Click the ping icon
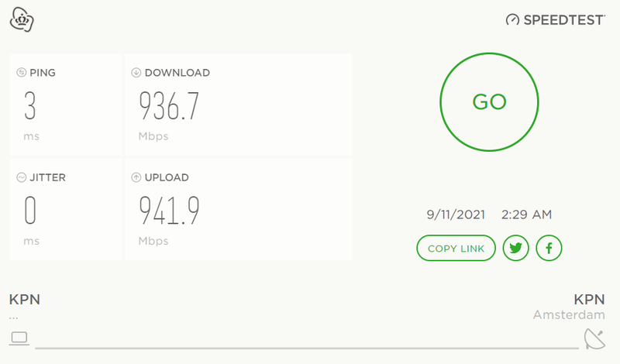 (22, 73)
